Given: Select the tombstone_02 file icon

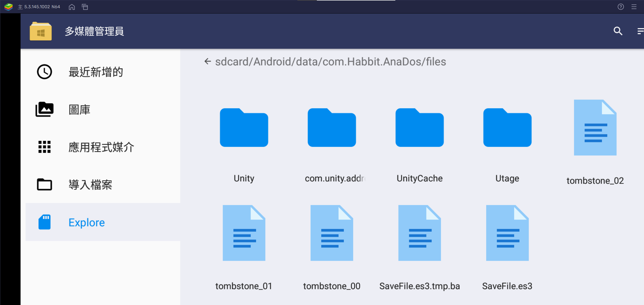Looking at the screenshot, I should (x=595, y=127).
